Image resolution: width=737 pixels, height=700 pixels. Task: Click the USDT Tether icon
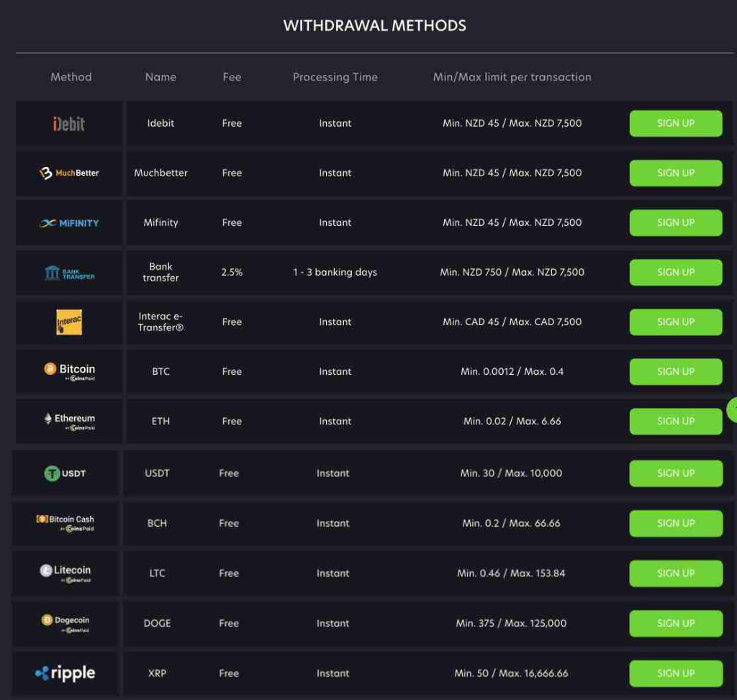point(67,473)
